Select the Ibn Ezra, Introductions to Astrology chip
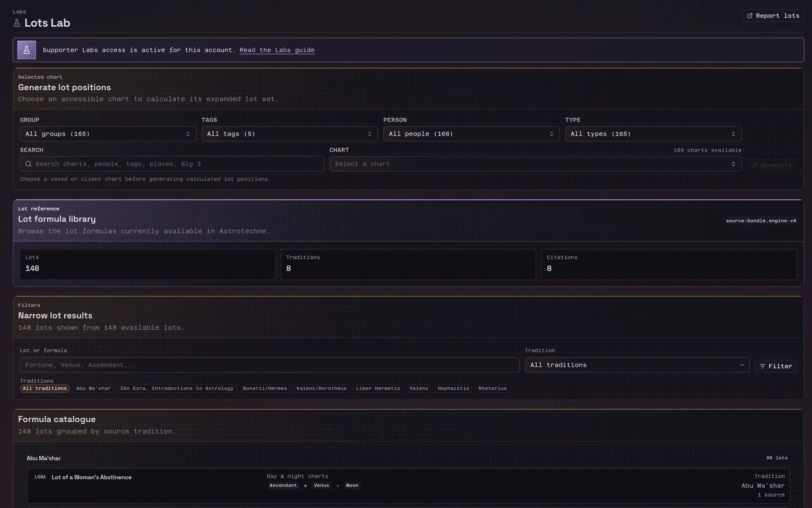 click(x=177, y=389)
